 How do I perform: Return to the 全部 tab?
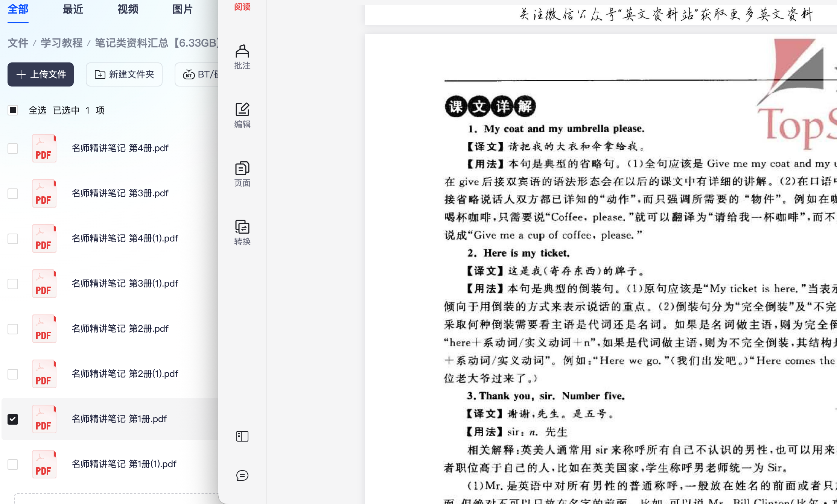coord(18,9)
